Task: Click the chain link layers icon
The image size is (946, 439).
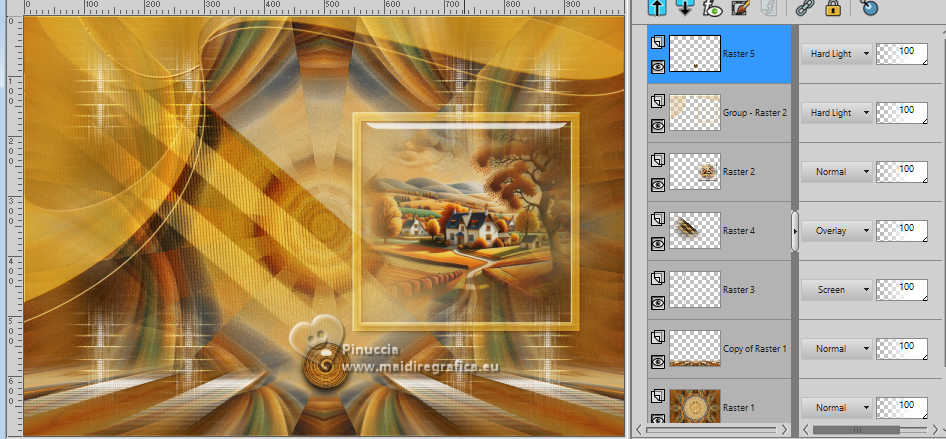Action: click(803, 8)
